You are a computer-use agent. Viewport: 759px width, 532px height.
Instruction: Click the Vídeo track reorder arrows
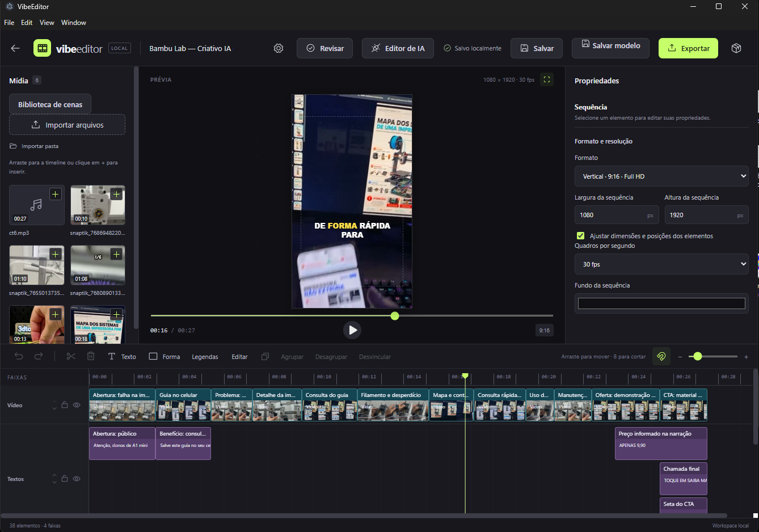click(x=54, y=405)
